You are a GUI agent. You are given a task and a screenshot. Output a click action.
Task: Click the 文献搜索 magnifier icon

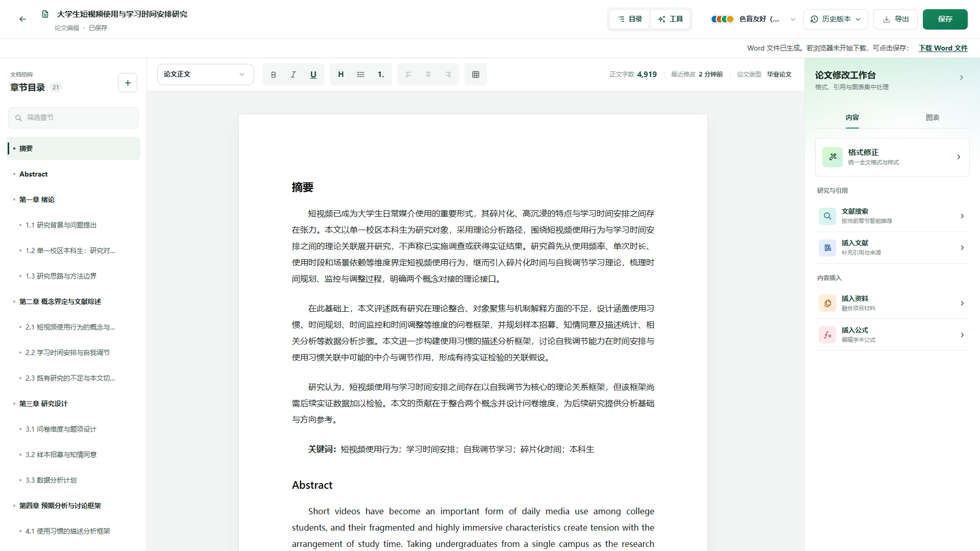coord(827,216)
